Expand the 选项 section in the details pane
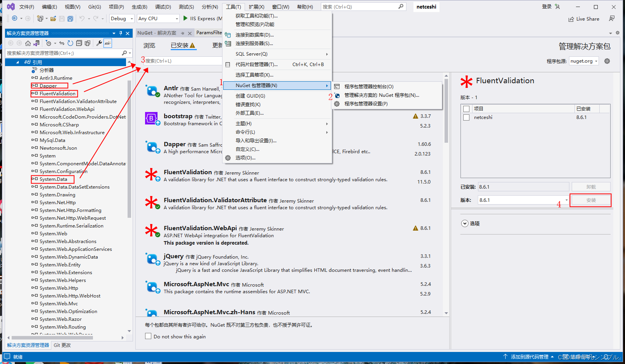This screenshot has height=364, width=625. click(465, 223)
